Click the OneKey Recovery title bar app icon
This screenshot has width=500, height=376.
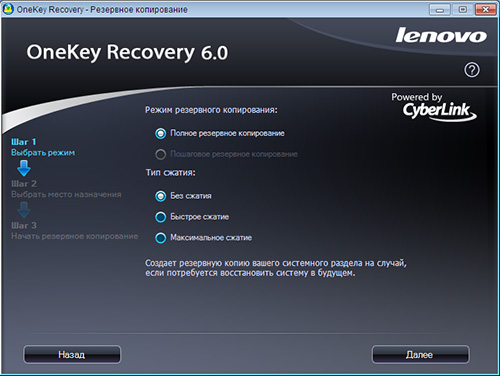(8, 9)
